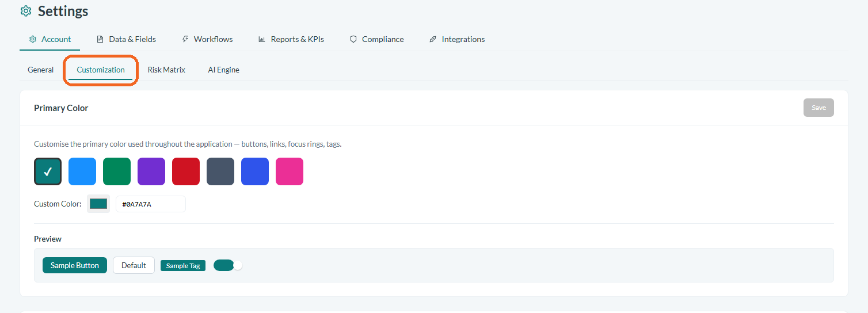Image resolution: width=868 pixels, height=313 pixels.
Task: Click the 'Settings' page title
Action: point(63,11)
